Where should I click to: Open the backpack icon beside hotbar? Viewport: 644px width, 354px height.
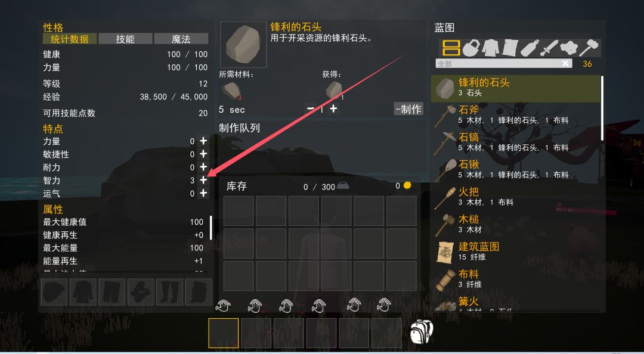(422, 332)
